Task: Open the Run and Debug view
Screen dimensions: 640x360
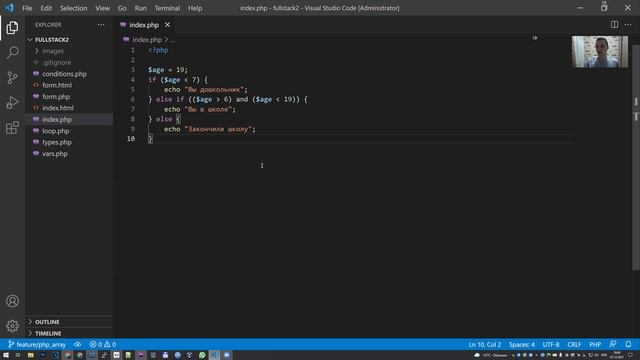Action: (x=12, y=102)
